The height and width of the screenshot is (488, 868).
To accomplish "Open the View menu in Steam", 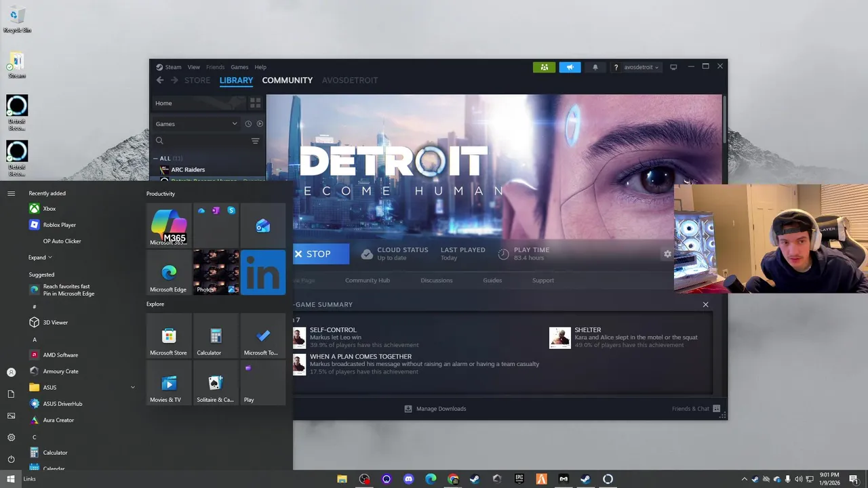I will click(194, 67).
